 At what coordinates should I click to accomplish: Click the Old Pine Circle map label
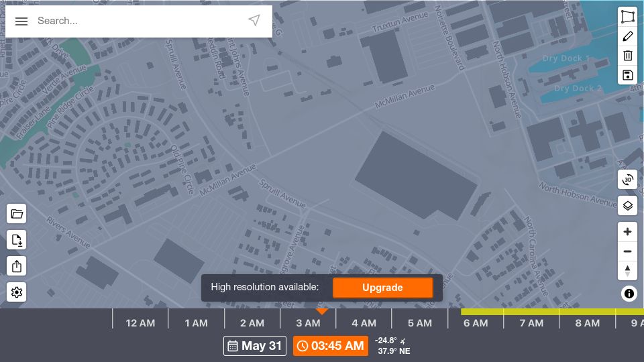182,169
